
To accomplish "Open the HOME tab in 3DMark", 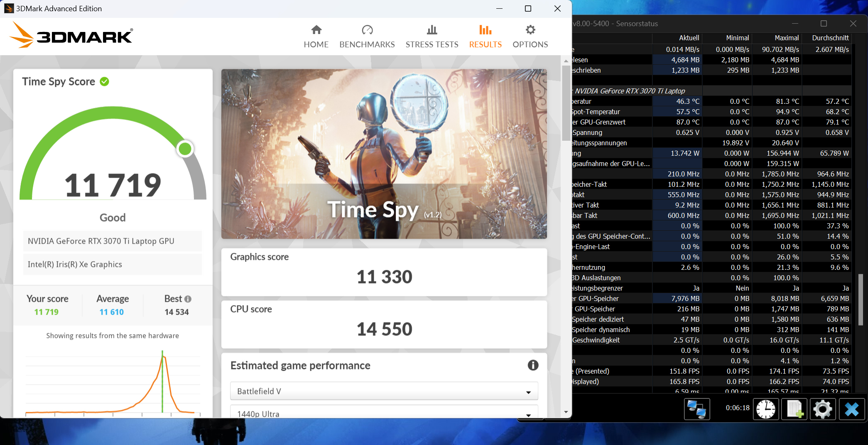I will 316,37.
